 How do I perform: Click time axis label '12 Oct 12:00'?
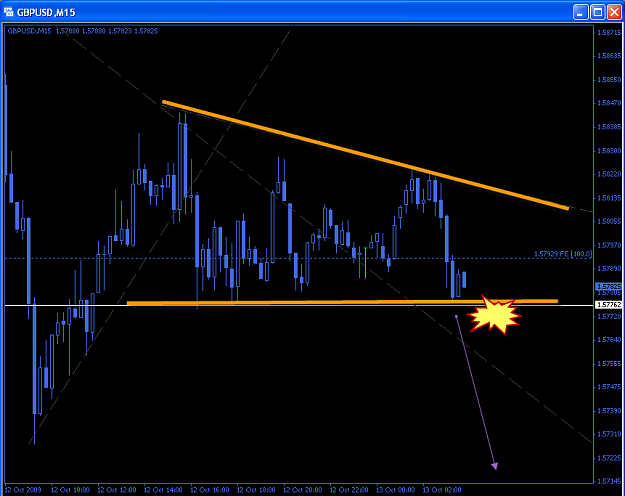pos(117,490)
